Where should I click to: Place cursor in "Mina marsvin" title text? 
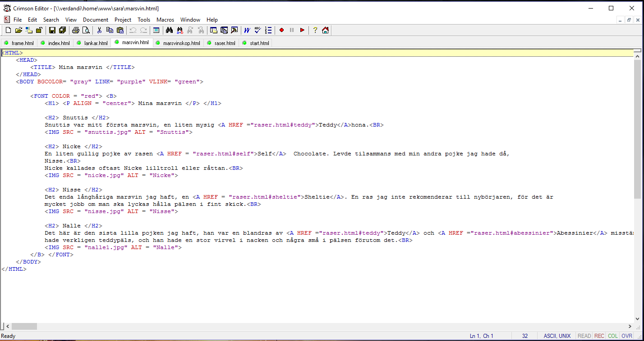click(x=80, y=67)
